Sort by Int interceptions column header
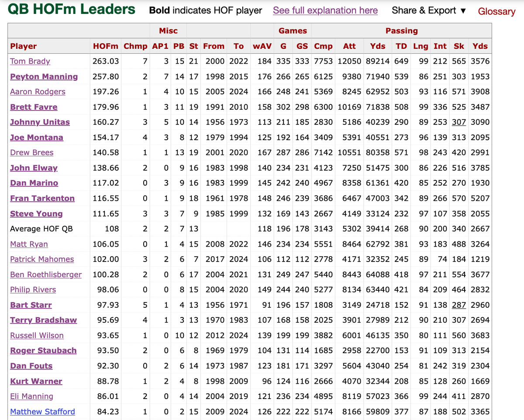Screen dimensions: 524x420 (x=440, y=46)
